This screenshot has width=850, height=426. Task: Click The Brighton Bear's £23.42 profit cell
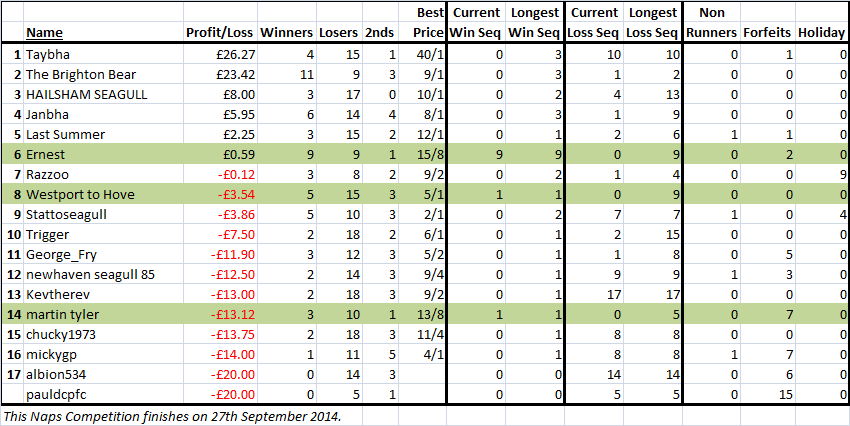(220, 74)
